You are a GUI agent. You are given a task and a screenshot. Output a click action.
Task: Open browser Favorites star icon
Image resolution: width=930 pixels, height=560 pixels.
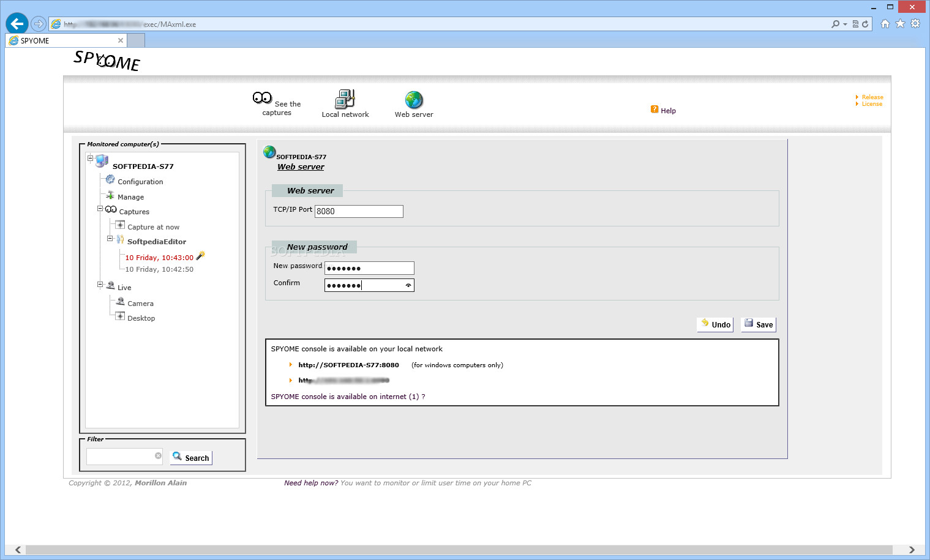(x=900, y=24)
